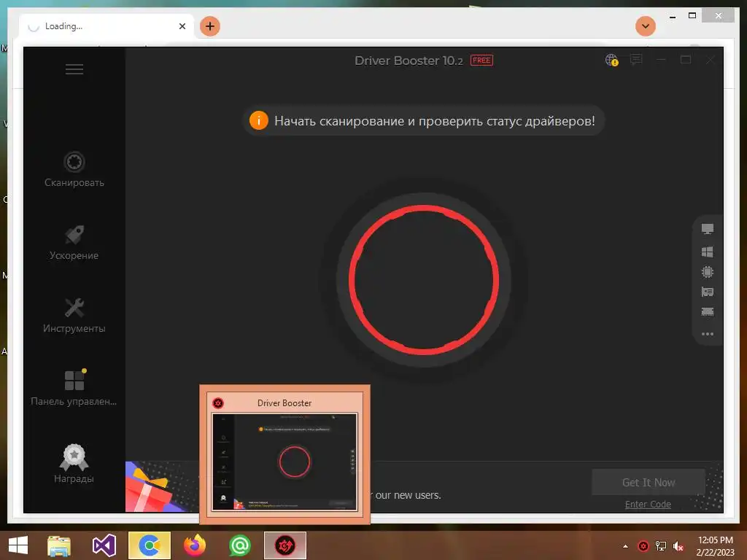
Task: Click the muted volume tray icon
Action: (678, 545)
